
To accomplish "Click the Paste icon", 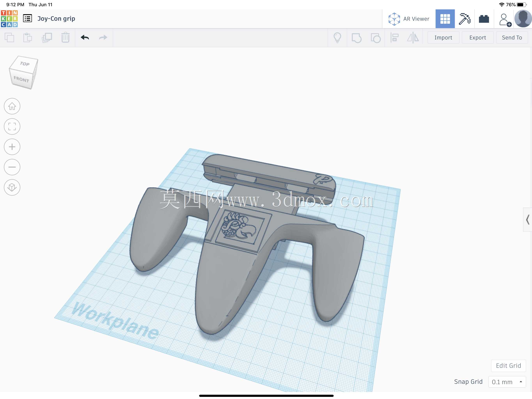I will tap(27, 37).
